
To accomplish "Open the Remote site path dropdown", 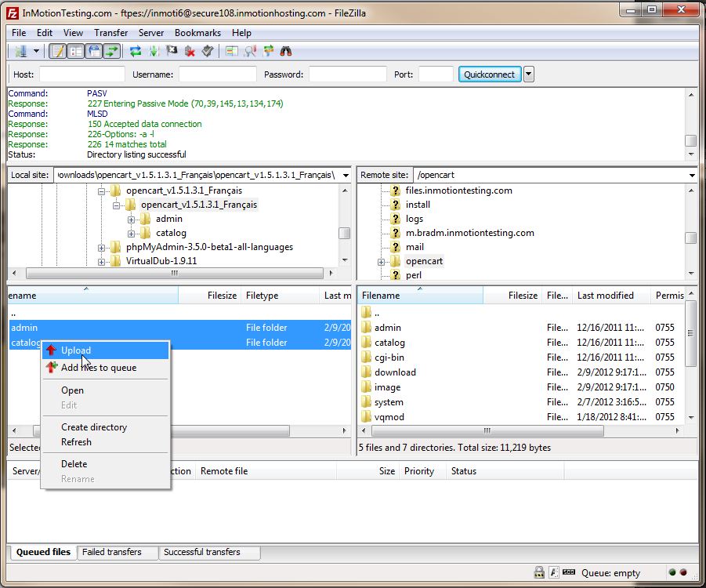I will pos(692,176).
